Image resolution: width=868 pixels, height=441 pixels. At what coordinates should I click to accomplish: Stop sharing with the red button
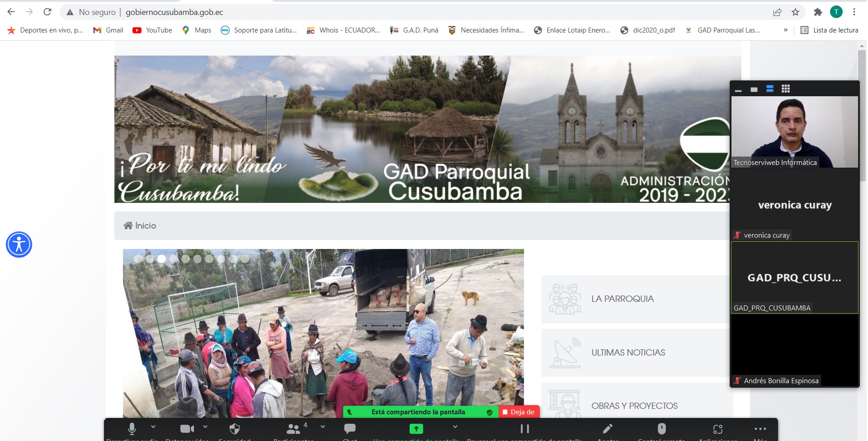click(519, 412)
